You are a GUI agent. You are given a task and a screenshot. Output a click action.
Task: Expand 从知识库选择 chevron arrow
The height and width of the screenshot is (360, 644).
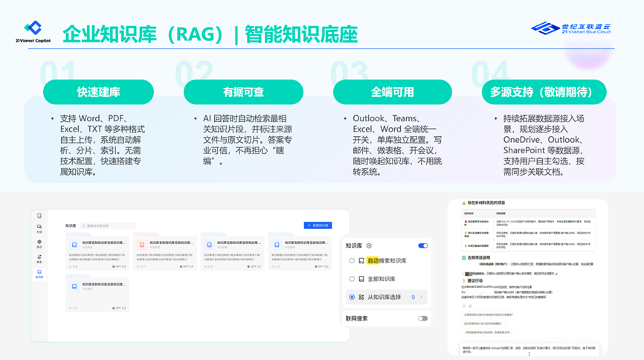(x=422, y=297)
